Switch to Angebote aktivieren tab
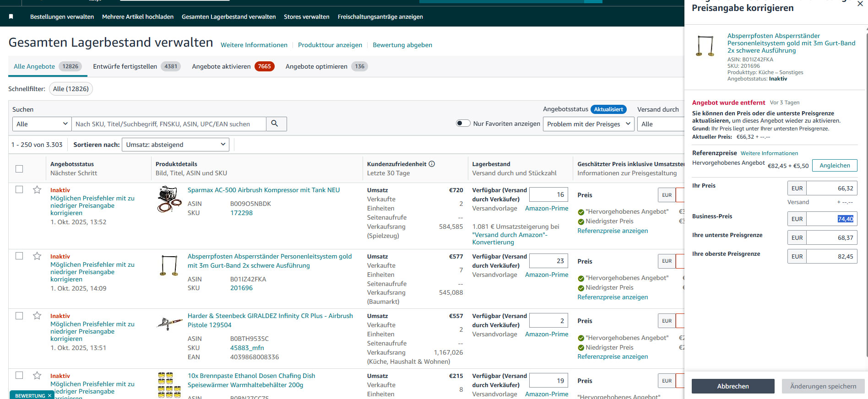 232,66
